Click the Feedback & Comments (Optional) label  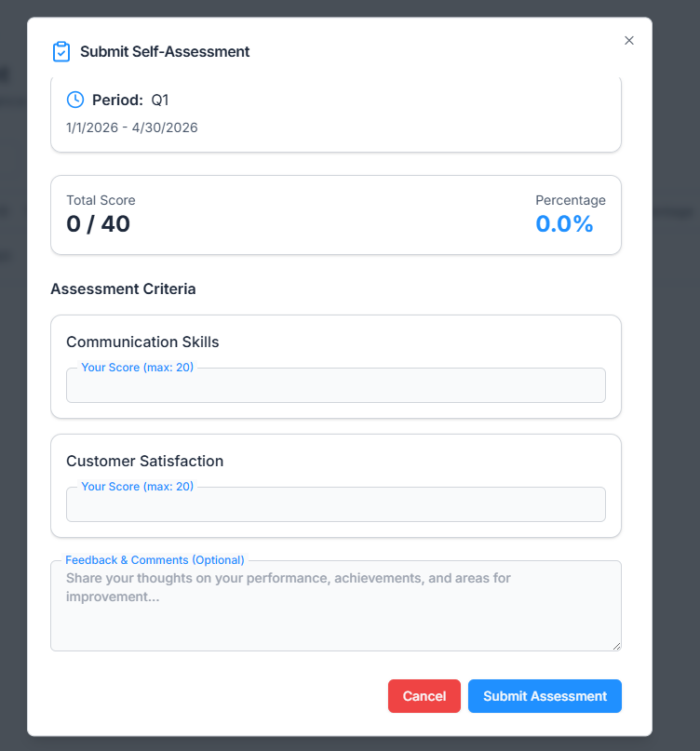(155, 560)
